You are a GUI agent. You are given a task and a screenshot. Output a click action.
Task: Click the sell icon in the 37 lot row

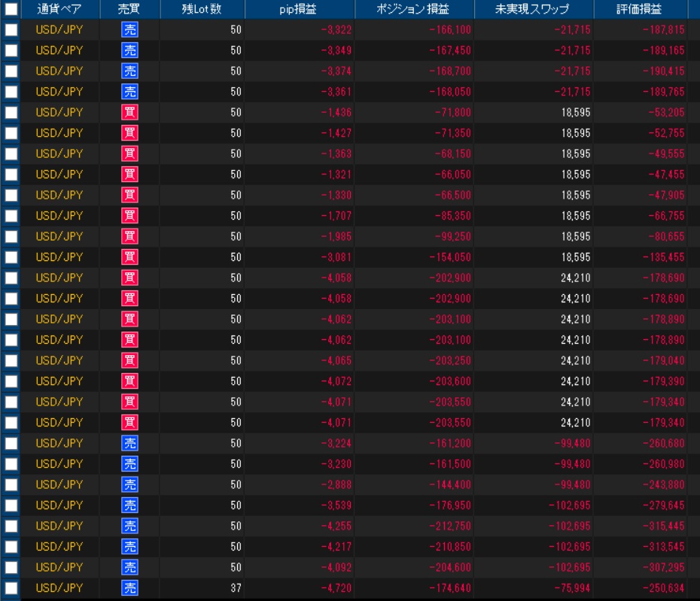click(x=129, y=588)
